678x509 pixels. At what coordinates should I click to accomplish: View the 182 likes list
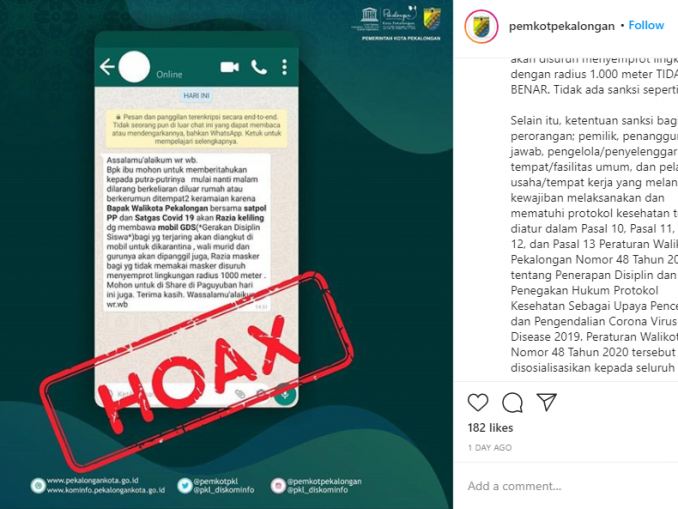(490, 428)
